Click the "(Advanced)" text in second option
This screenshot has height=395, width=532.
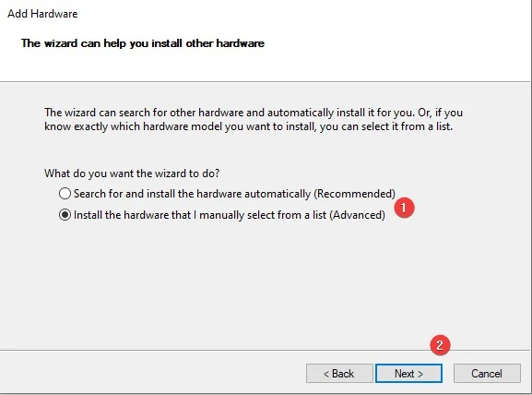[x=357, y=215]
